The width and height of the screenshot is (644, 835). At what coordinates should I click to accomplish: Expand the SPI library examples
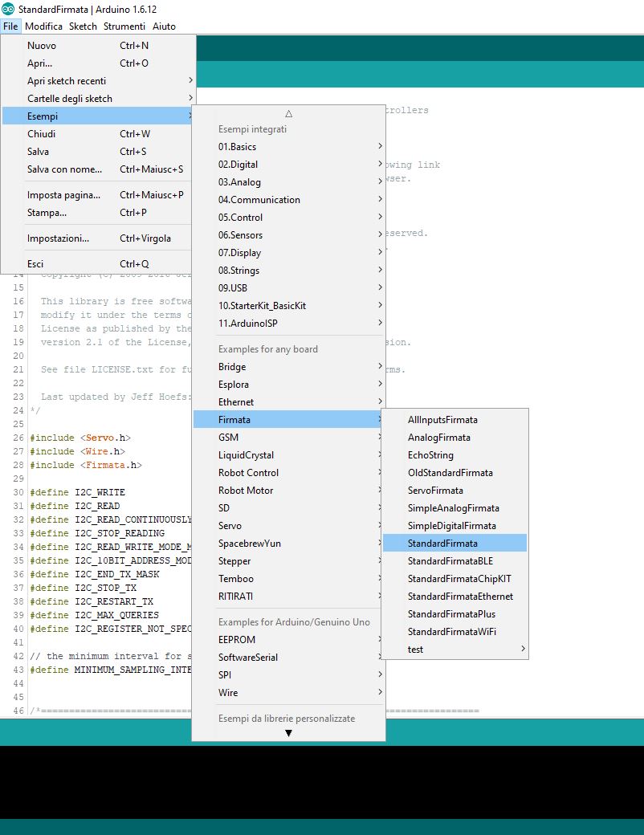[289, 674]
